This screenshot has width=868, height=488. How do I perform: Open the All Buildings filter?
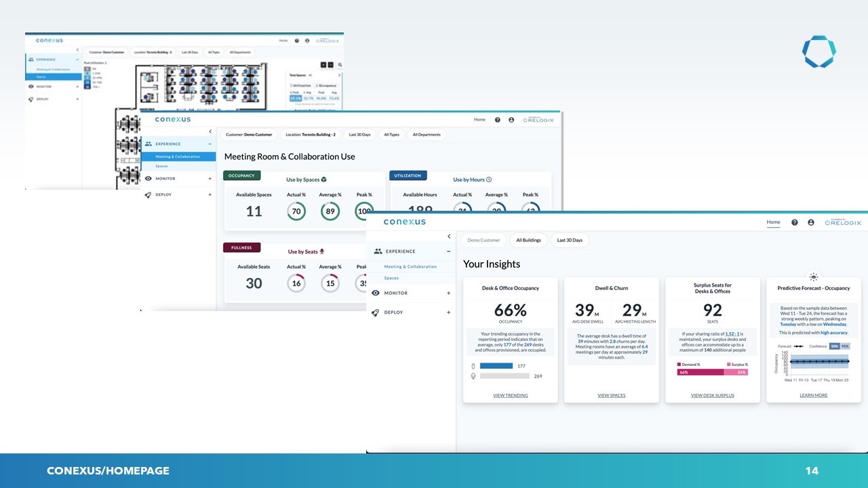[x=528, y=240]
